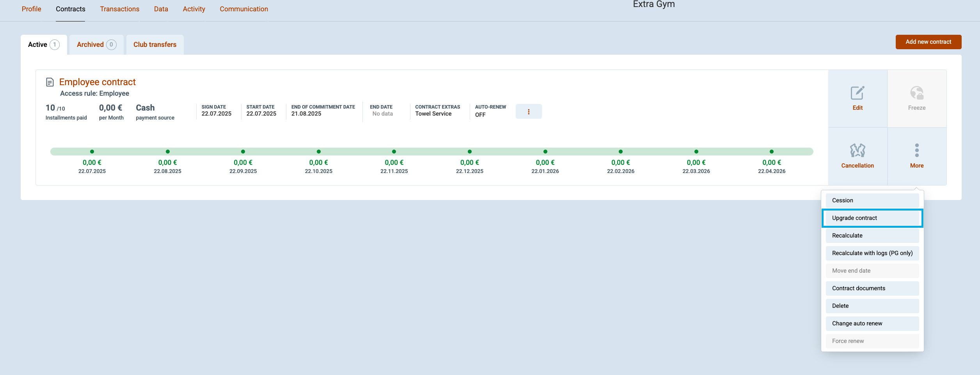
Task: Click the document icon beside Employee contract
Action: pos(50,82)
